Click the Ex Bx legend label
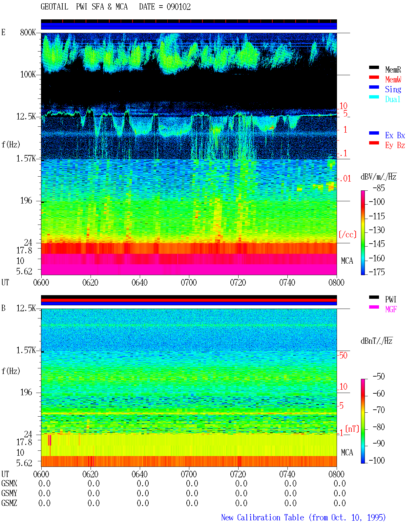 (395, 135)
